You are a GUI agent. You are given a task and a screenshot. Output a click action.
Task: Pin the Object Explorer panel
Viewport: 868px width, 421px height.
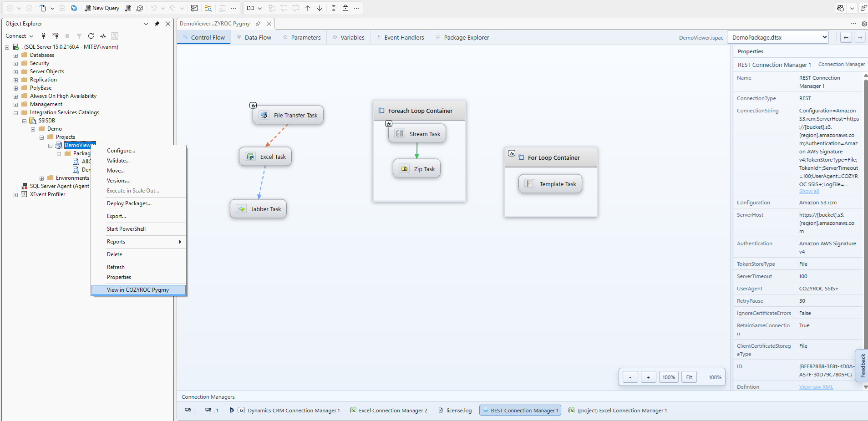click(x=157, y=24)
